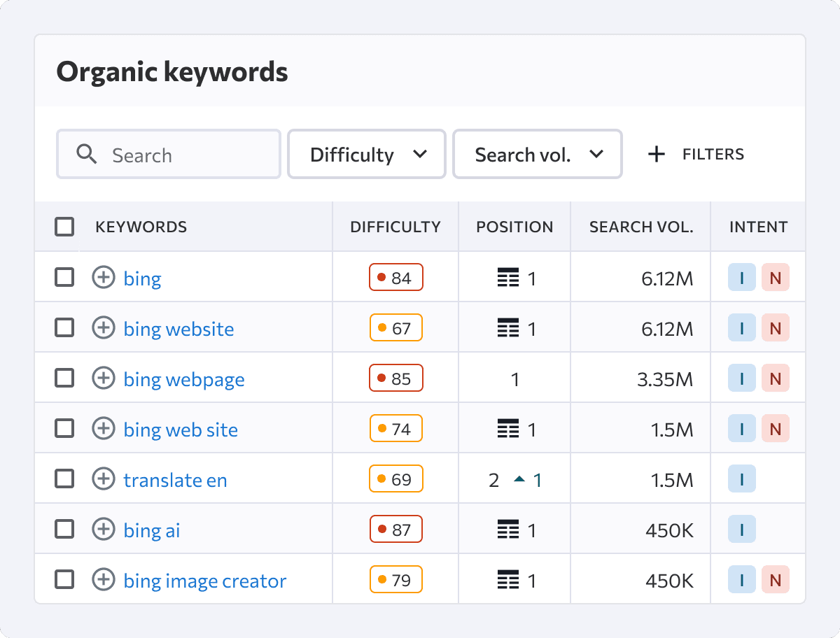Screen dimensions: 840x638
Task: Tick the bing webpage row checkbox
Action: coord(64,378)
